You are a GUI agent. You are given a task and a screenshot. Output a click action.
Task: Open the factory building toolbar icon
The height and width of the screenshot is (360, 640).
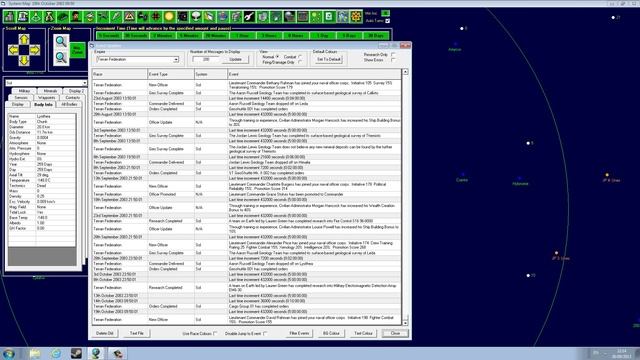tap(9, 17)
